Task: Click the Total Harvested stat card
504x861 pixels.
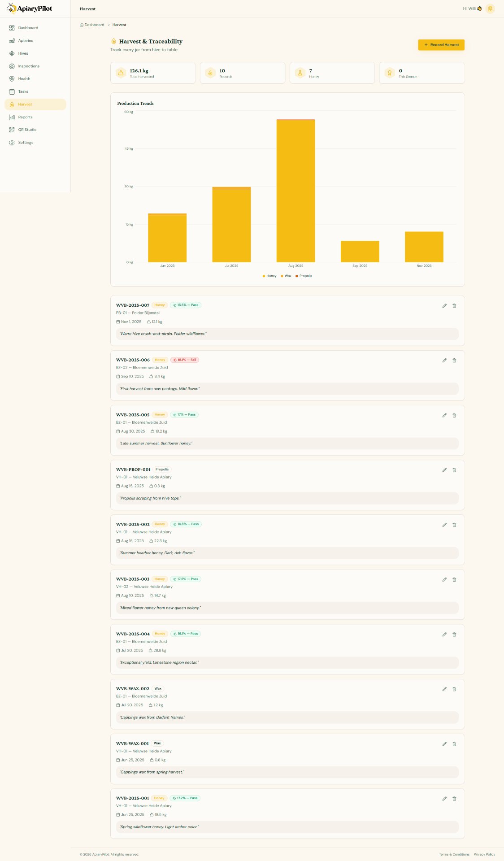Action: 153,73
